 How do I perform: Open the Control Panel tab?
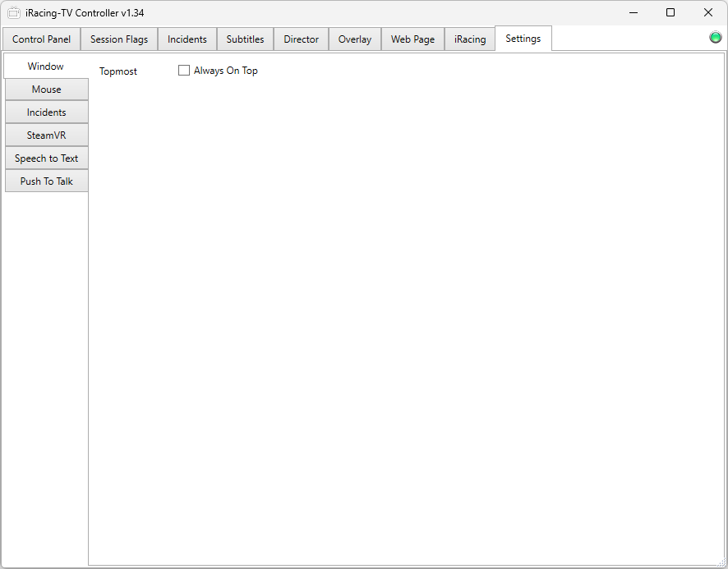(x=41, y=39)
